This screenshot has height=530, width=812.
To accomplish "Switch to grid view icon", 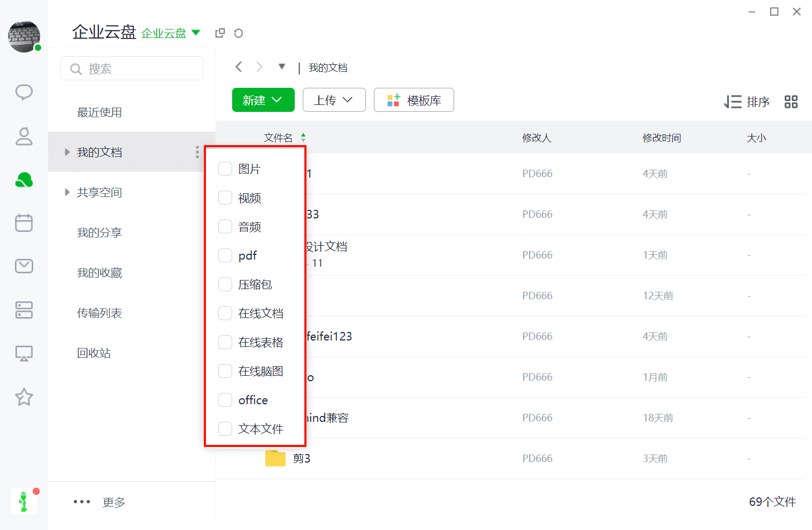I will click(x=791, y=102).
